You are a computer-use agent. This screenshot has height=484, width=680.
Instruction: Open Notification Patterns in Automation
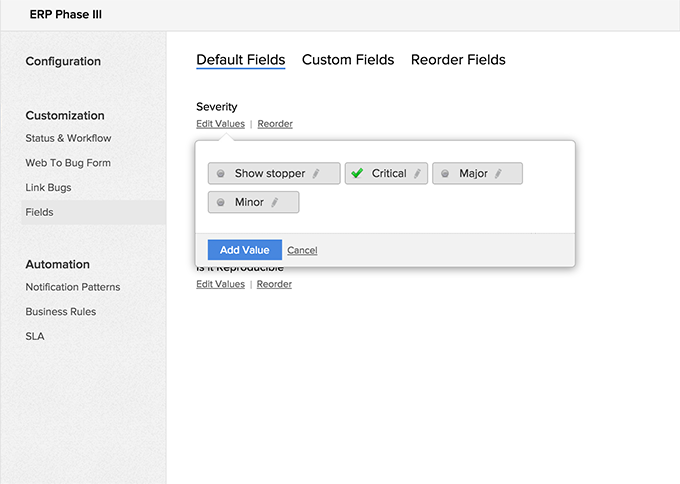click(x=73, y=287)
